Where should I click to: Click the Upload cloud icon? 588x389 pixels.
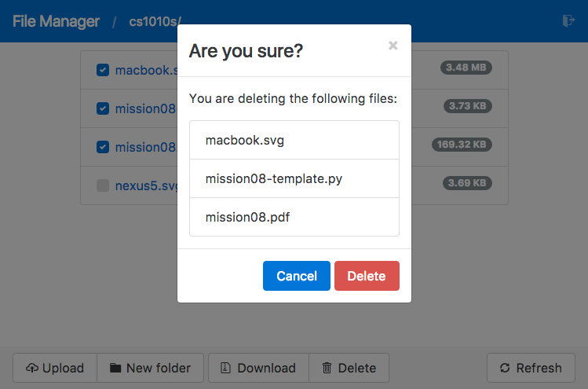click(x=32, y=368)
